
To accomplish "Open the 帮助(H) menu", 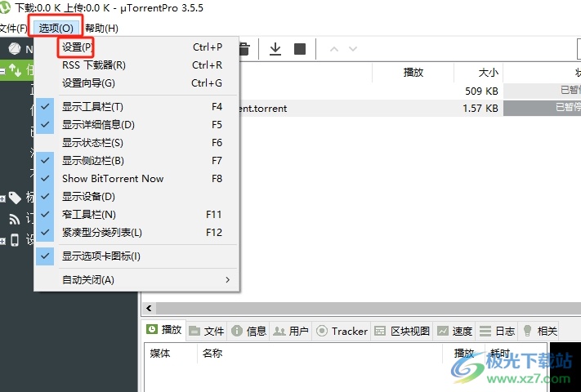I will point(101,28).
